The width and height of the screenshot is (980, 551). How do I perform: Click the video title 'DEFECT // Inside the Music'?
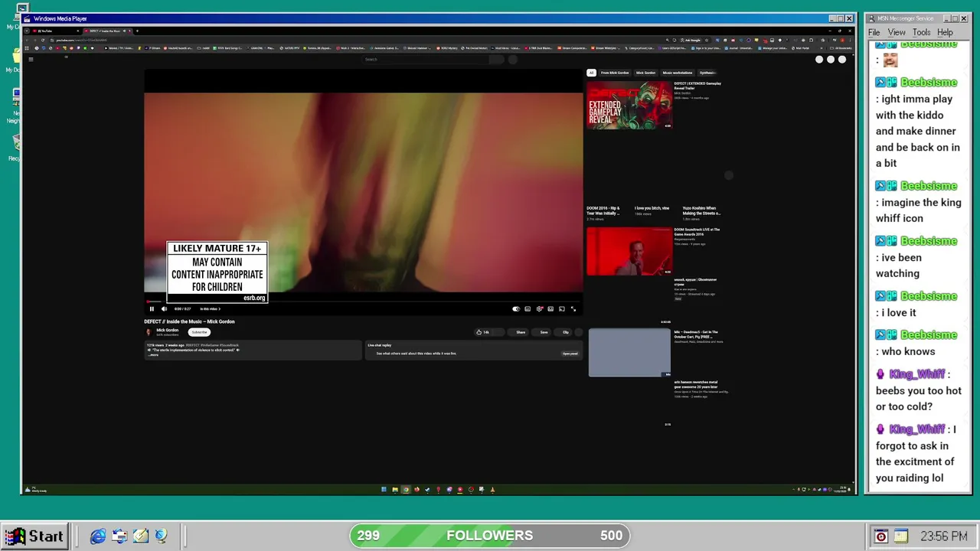[190, 321]
